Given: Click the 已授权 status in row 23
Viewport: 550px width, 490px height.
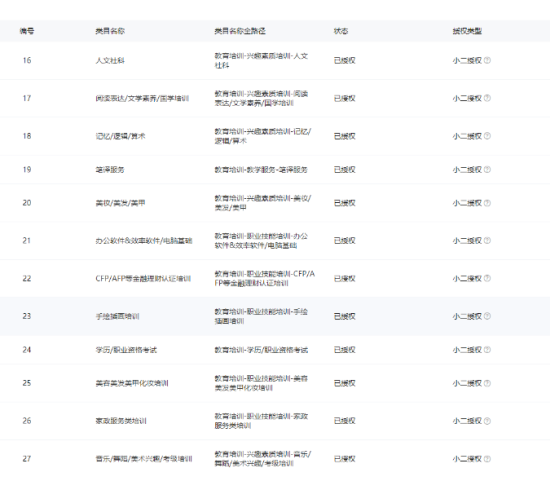Looking at the screenshot, I should coord(344,316).
